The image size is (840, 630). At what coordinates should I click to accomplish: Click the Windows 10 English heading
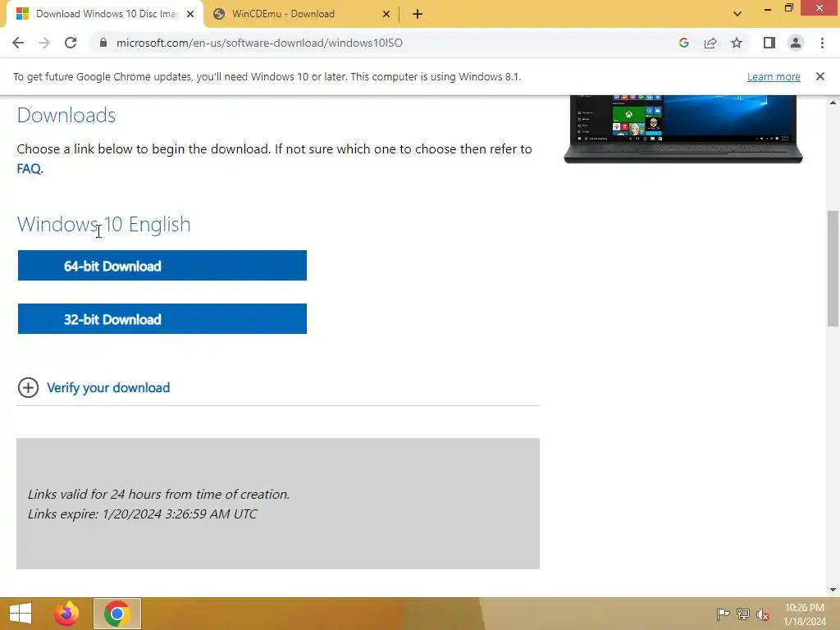point(104,224)
